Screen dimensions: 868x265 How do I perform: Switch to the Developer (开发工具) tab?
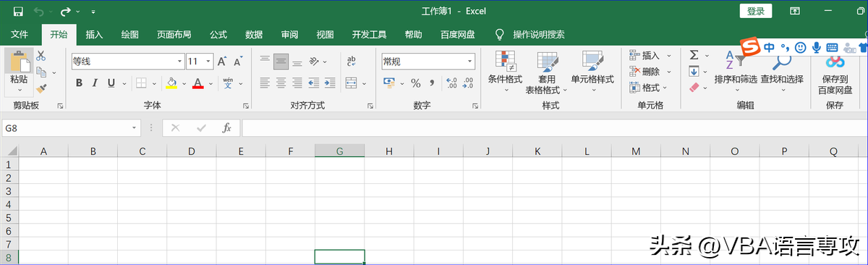[370, 34]
